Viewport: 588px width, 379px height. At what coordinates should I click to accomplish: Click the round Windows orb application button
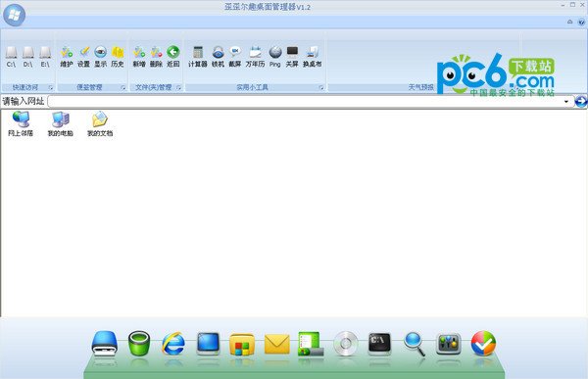coord(14,15)
